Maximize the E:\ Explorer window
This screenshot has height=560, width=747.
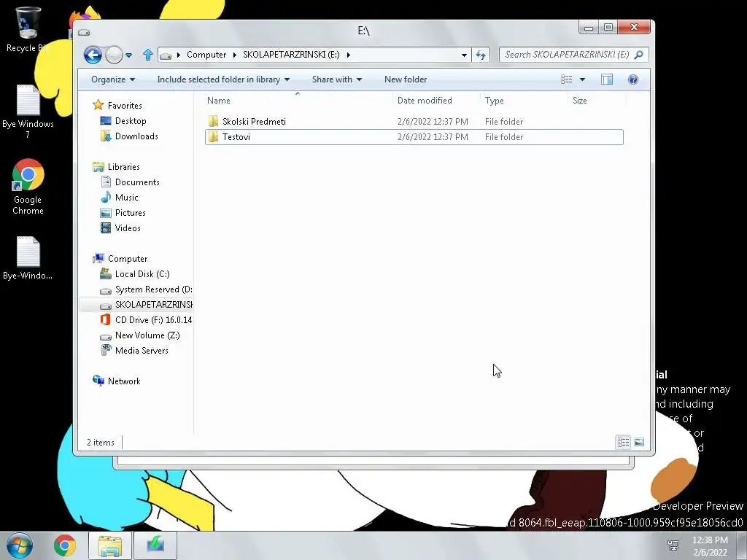tap(608, 28)
